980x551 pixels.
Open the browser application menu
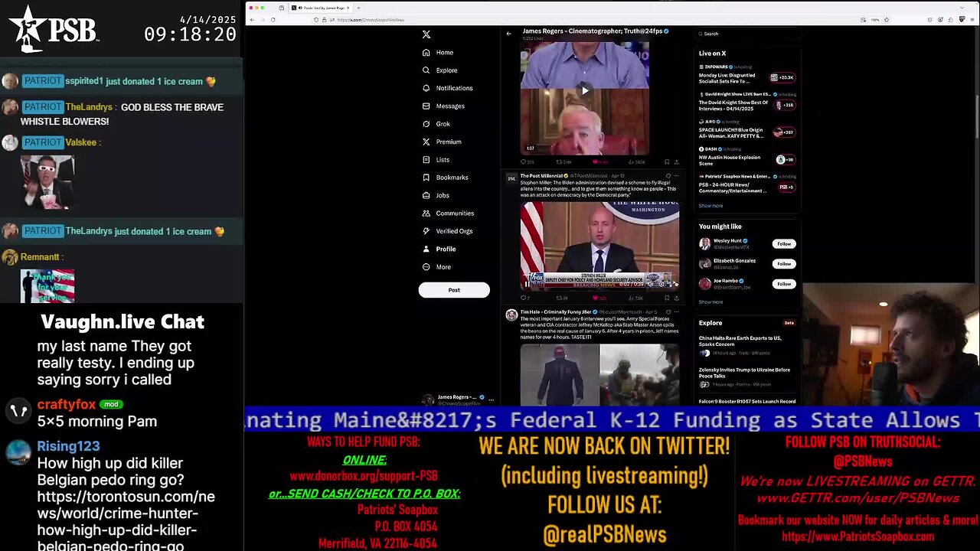pos(971,19)
